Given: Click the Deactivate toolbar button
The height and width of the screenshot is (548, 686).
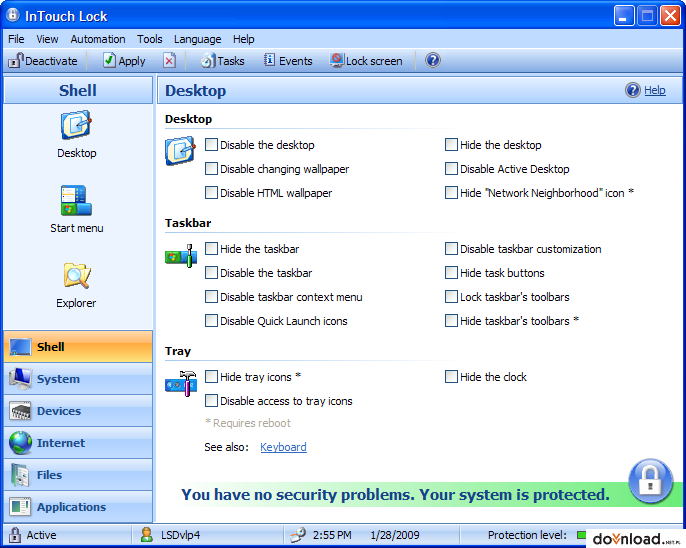Looking at the screenshot, I should 43,61.
